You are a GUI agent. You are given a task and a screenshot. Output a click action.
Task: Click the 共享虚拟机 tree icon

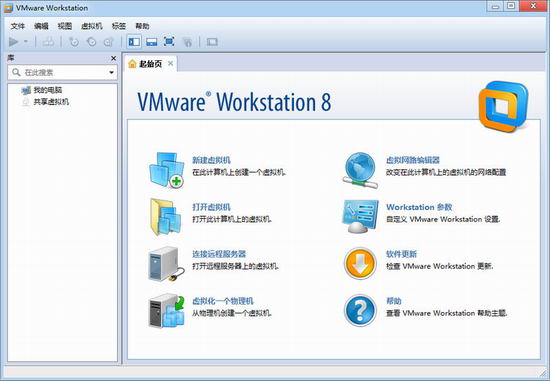click(x=26, y=102)
